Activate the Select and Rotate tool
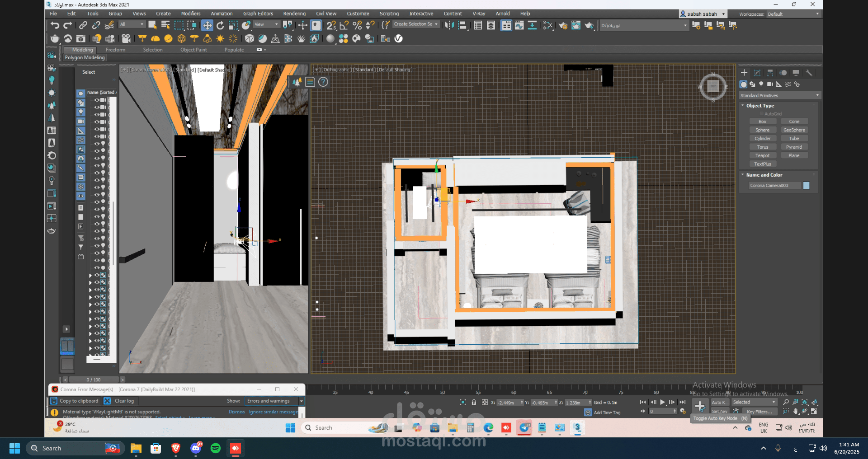 [x=220, y=25]
